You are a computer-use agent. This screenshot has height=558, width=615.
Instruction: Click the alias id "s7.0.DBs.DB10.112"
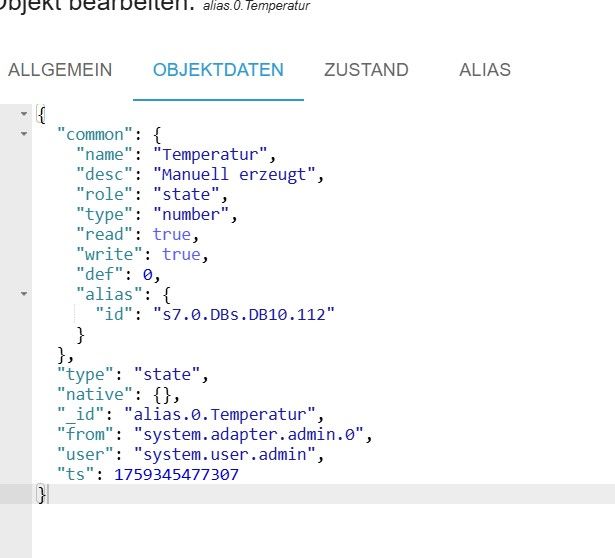coord(242,314)
